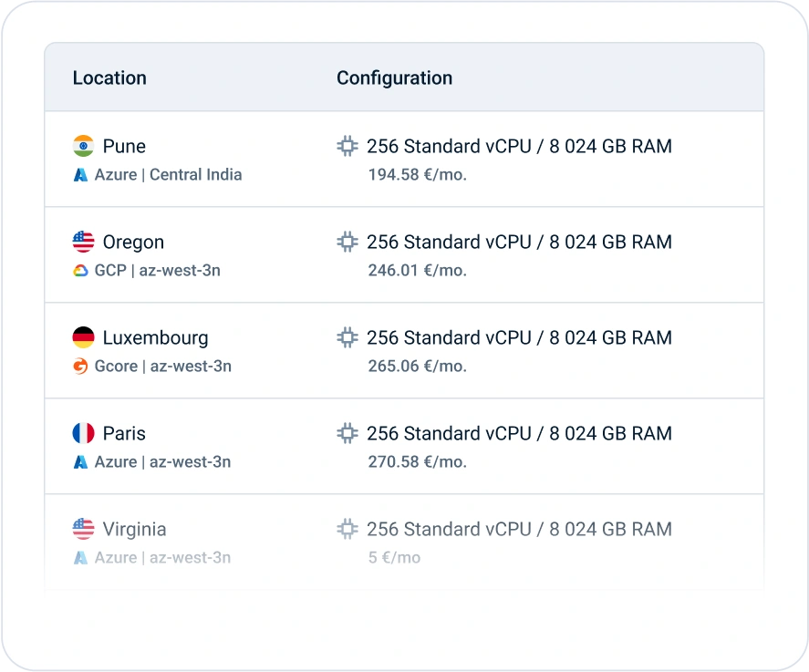Click the CPU chip icon in Luxembourg row
809x672 pixels.
point(347,337)
